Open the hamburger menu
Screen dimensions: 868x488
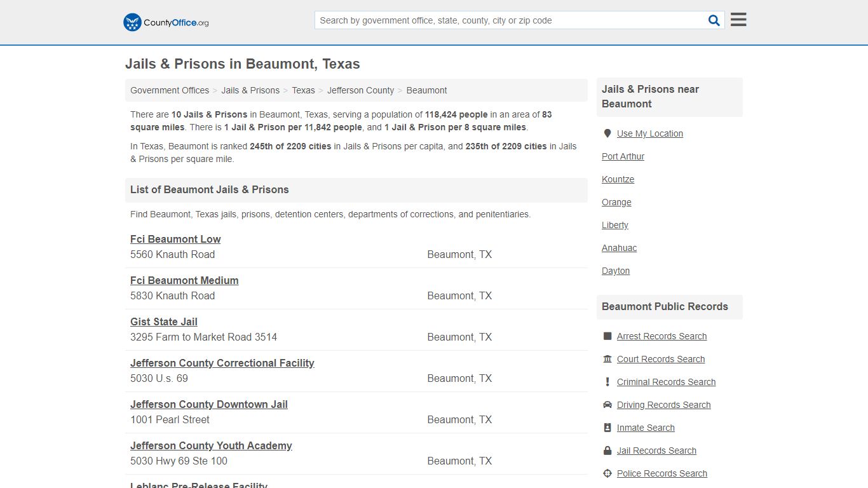(738, 20)
